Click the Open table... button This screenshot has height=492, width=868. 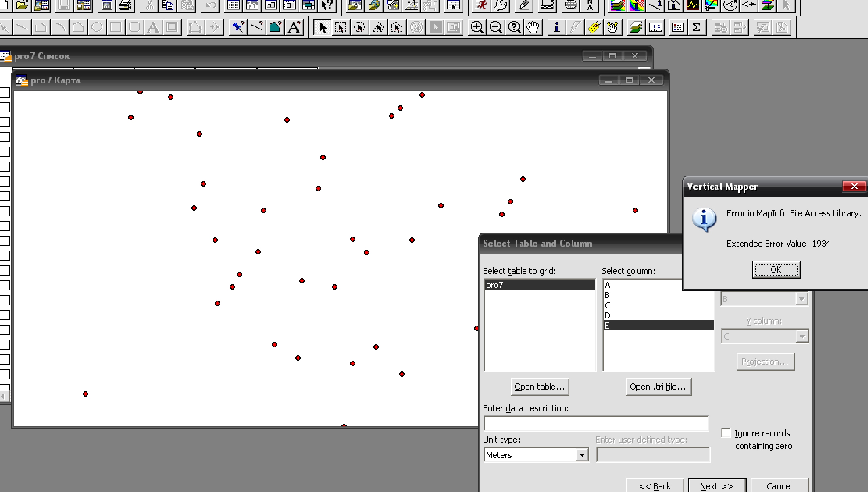click(539, 387)
